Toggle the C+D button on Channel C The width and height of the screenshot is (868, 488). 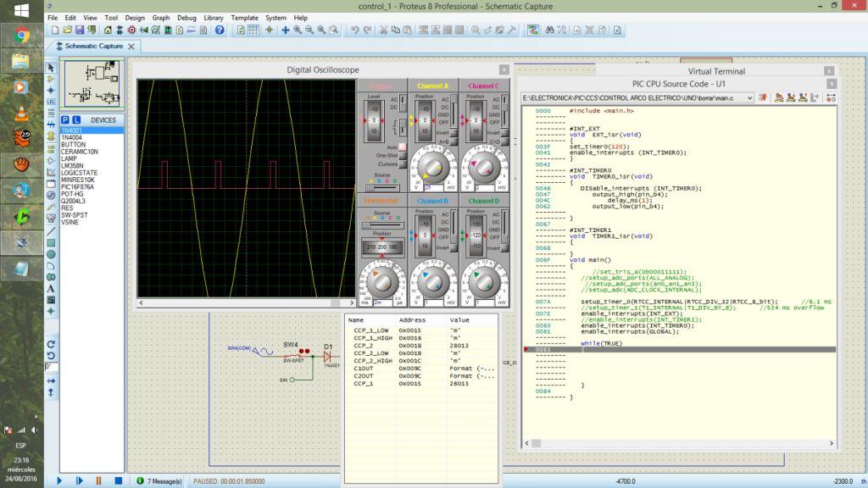504,141
